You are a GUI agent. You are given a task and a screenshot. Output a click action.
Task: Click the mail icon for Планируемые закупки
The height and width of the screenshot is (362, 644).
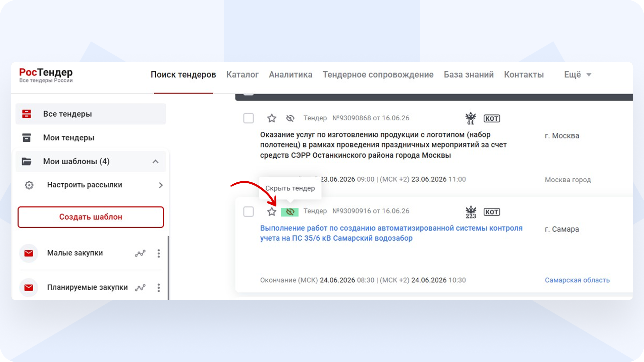(29, 288)
